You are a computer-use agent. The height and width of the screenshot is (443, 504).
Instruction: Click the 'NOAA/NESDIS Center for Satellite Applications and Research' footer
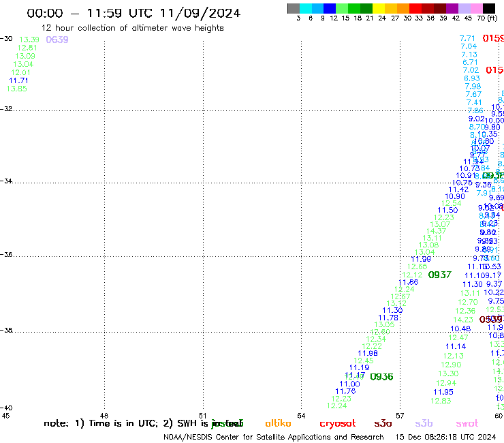(274, 438)
